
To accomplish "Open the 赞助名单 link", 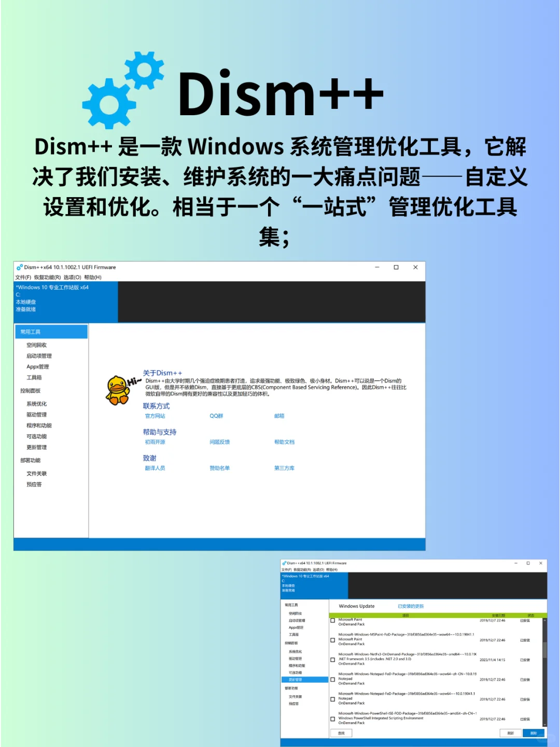I will (x=219, y=468).
